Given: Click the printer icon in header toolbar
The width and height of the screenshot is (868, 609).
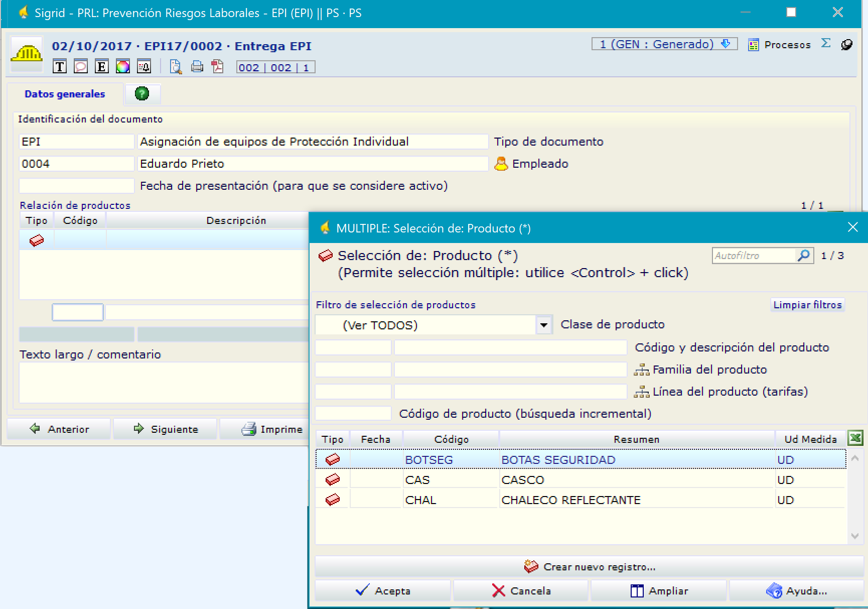Looking at the screenshot, I should 197,66.
